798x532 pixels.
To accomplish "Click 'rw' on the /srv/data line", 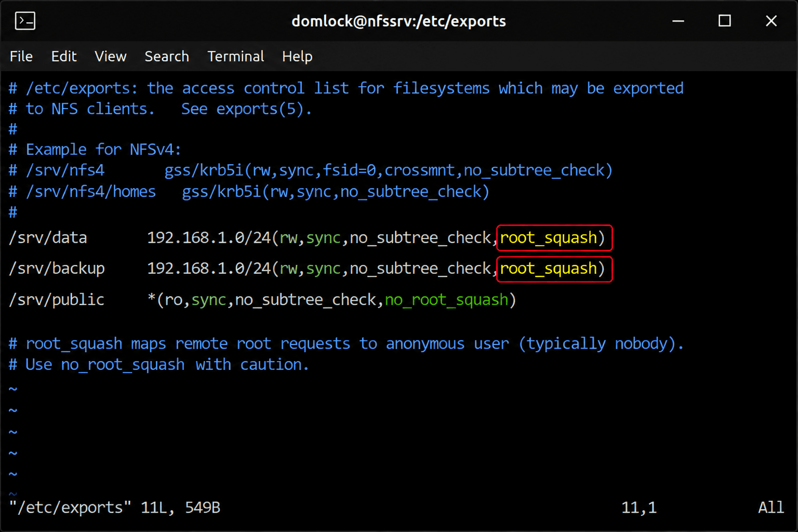I will coord(288,238).
